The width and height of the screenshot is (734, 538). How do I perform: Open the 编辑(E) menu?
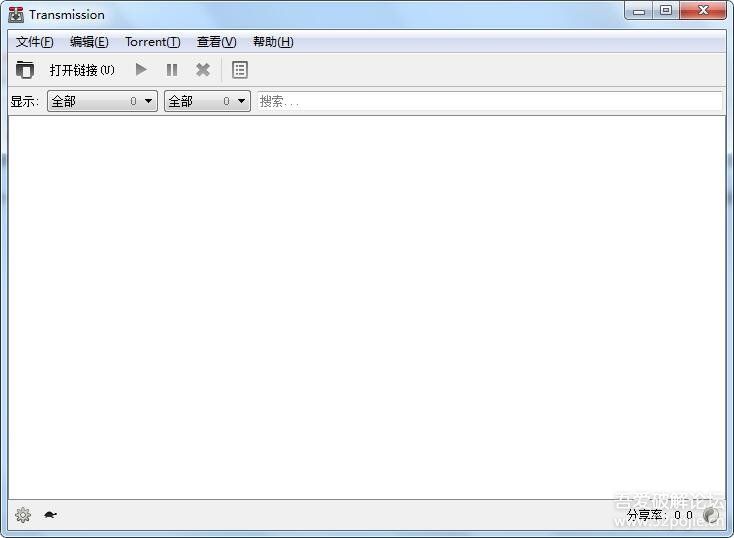(89, 42)
